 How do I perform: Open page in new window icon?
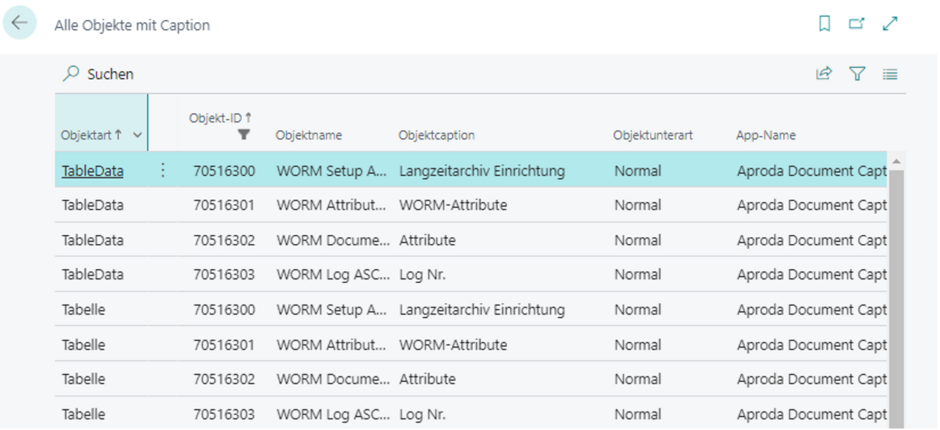857,24
